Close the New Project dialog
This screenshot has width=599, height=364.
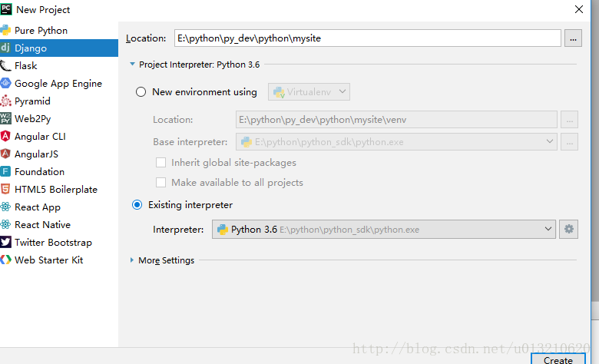point(579,9)
